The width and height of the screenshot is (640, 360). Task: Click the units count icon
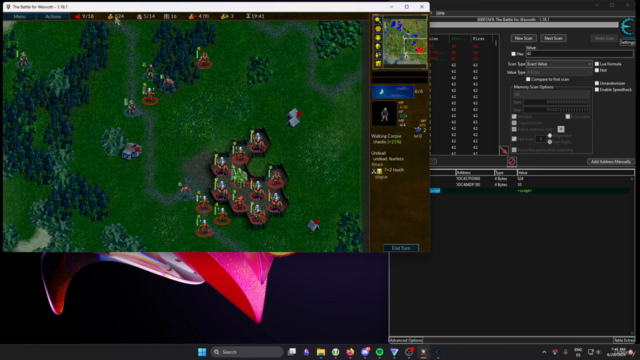(x=167, y=16)
